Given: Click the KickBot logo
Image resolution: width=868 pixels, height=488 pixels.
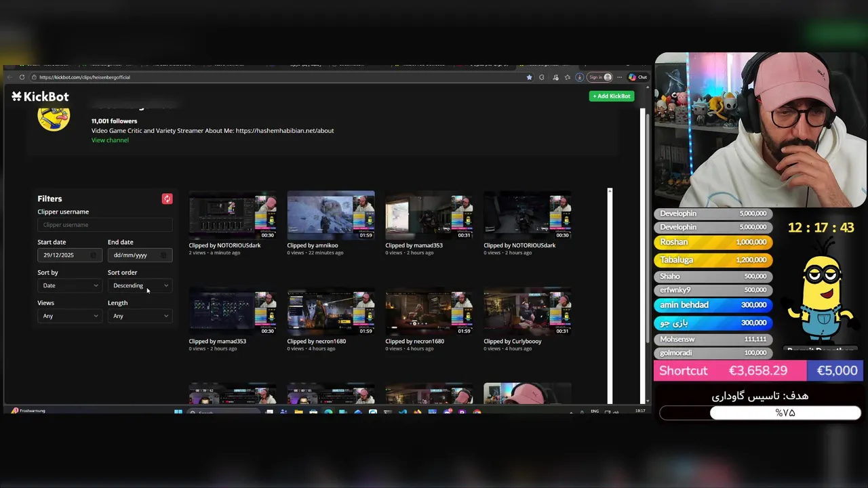Looking at the screenshot, I should (x=40, y=96).
